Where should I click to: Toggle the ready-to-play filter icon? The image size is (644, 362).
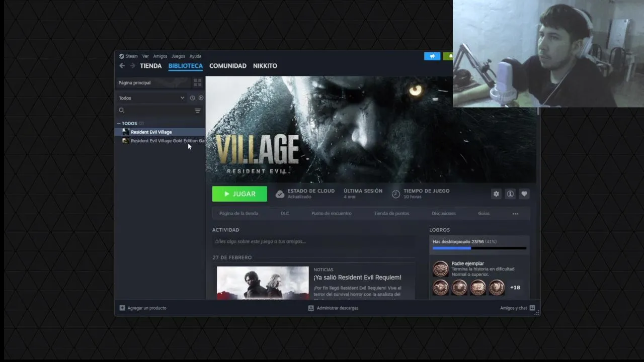point(201,98)
